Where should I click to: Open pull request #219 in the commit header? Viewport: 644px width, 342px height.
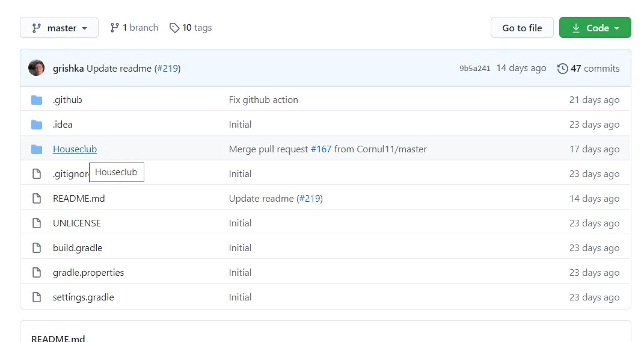coord(168,68)
